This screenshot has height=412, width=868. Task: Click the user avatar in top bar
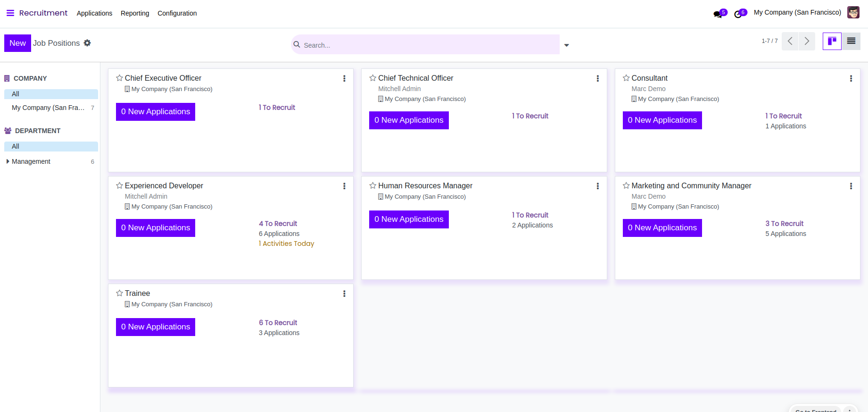(853, 13)
